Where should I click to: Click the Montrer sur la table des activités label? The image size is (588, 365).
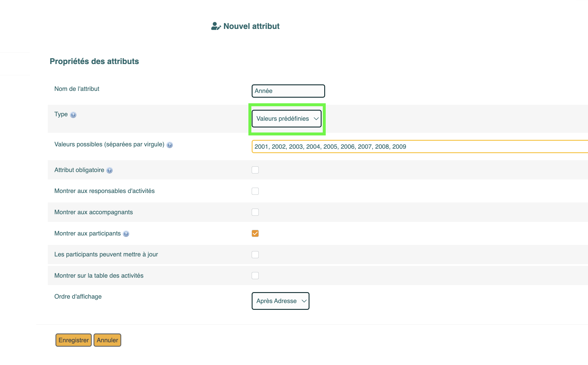click(99, 276)
